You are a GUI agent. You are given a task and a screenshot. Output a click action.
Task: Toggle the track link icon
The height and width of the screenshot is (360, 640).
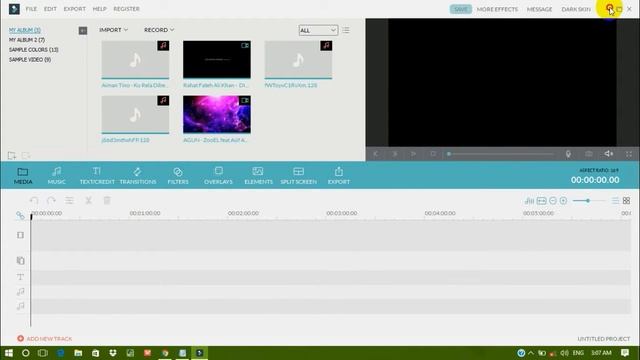pyautogui.click(x=20, y=215)
